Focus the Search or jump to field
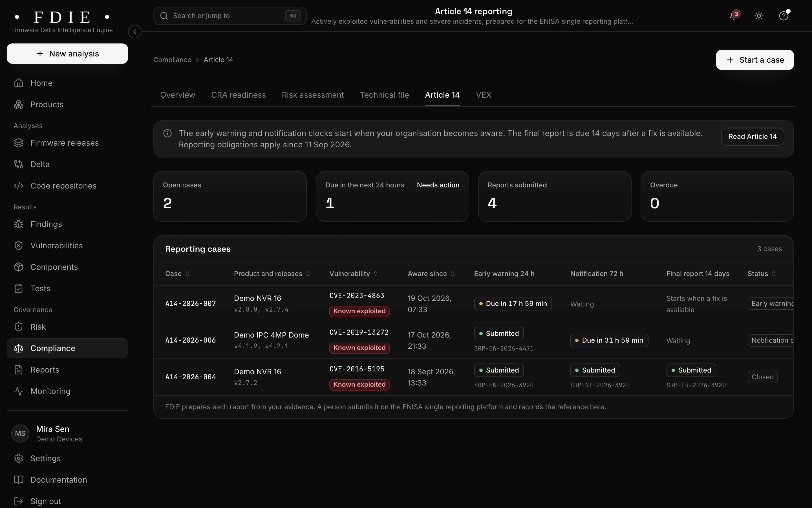 [230, 16]
